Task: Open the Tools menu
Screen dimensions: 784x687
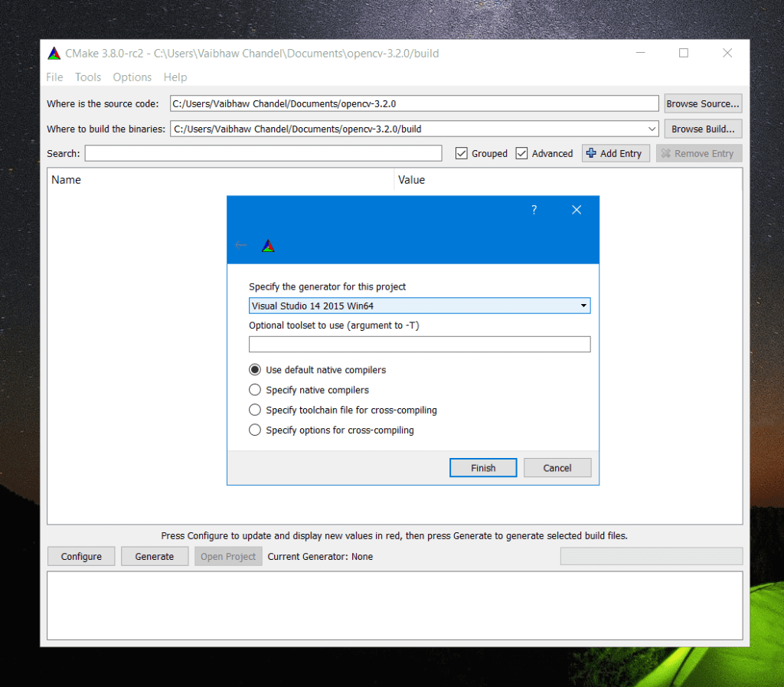Action: pos(87,77)
